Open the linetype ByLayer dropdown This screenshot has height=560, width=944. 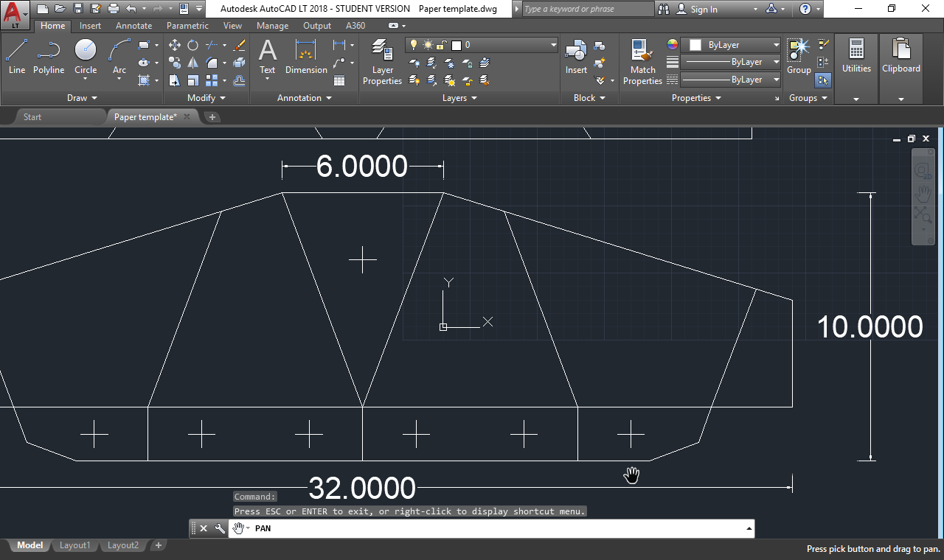[x=731, y=79]
